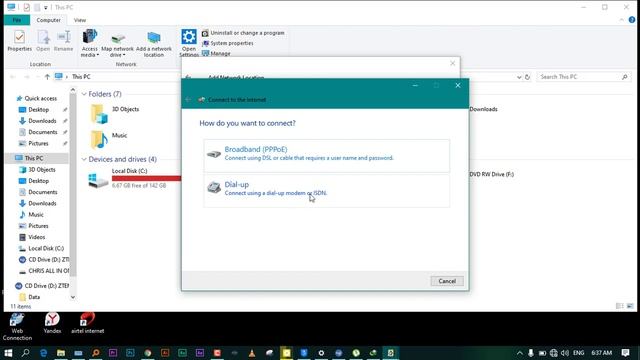Collapse the ribbon with the chevron

pos(622,20)
